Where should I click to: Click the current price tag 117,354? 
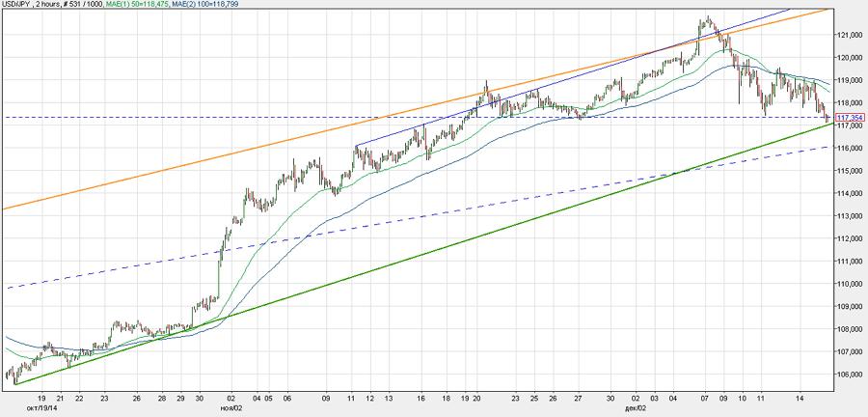849,118
